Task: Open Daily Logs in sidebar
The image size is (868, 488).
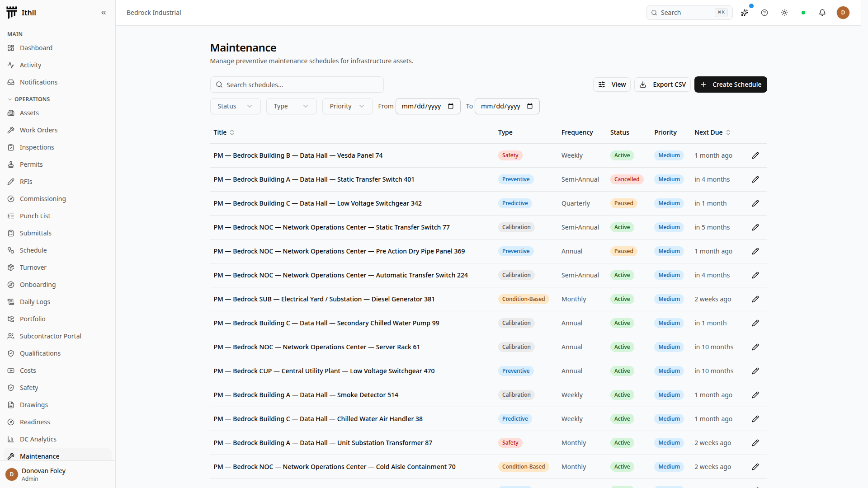Action: pos(57,302)
